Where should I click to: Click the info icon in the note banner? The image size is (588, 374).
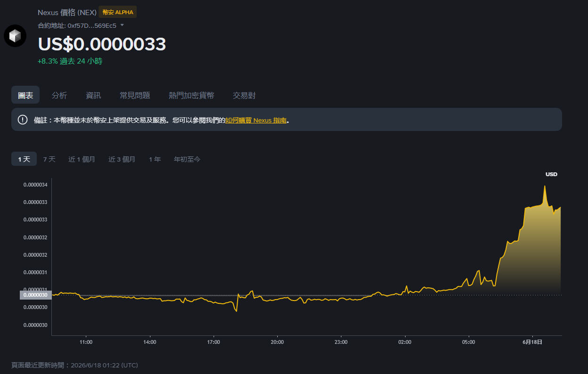click(23, 120)
